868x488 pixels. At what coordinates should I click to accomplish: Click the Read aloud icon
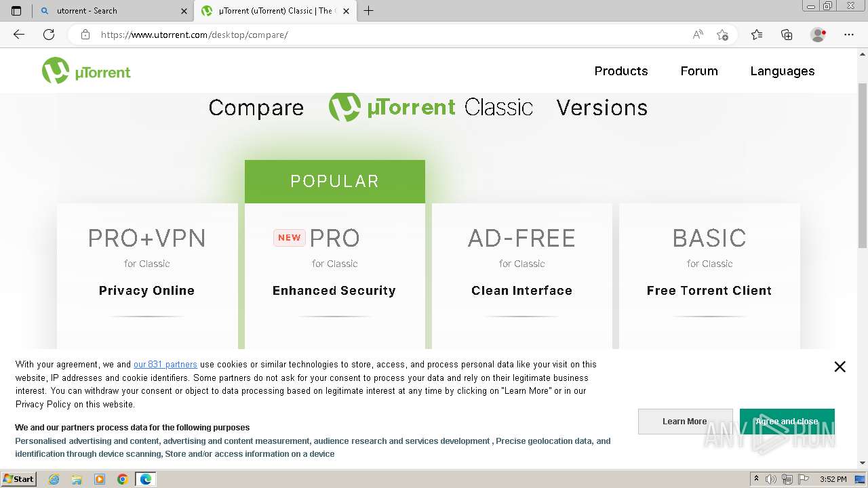point(698,35)
